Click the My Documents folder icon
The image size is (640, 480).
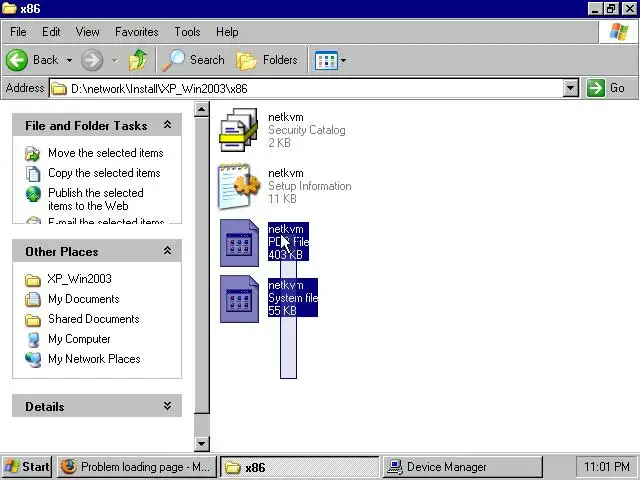point(33,300)
